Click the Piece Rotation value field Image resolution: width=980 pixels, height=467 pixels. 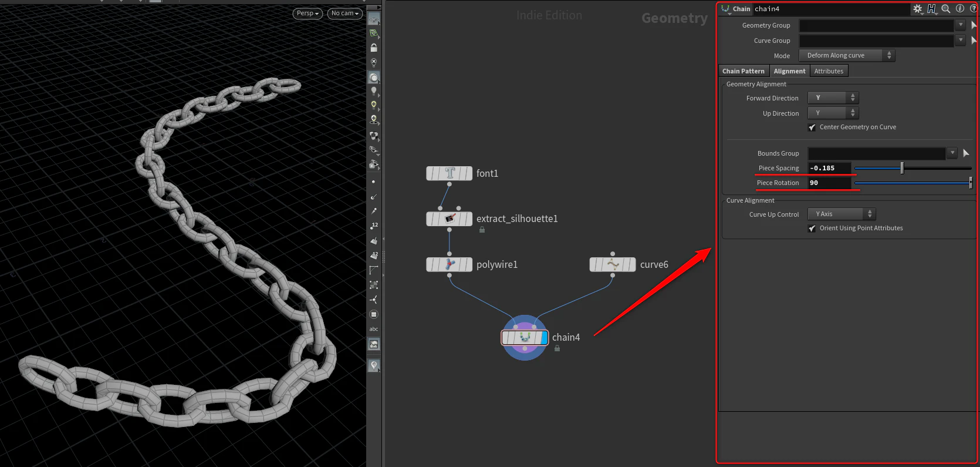[x=829, y=183]
